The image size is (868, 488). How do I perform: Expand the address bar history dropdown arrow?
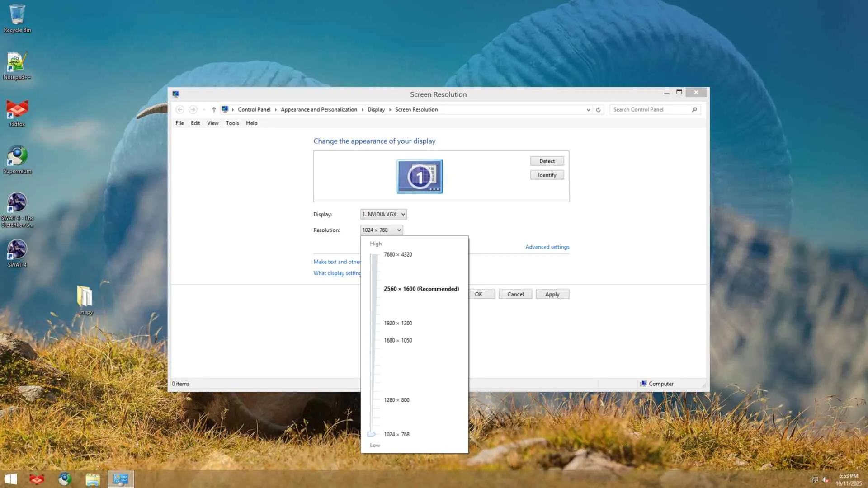click(588, 110)
